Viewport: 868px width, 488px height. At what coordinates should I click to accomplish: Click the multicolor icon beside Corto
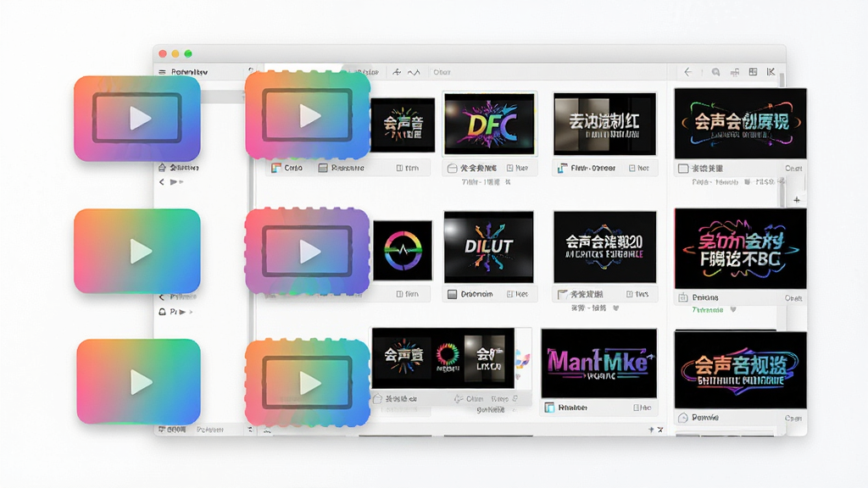pos(275,168)
